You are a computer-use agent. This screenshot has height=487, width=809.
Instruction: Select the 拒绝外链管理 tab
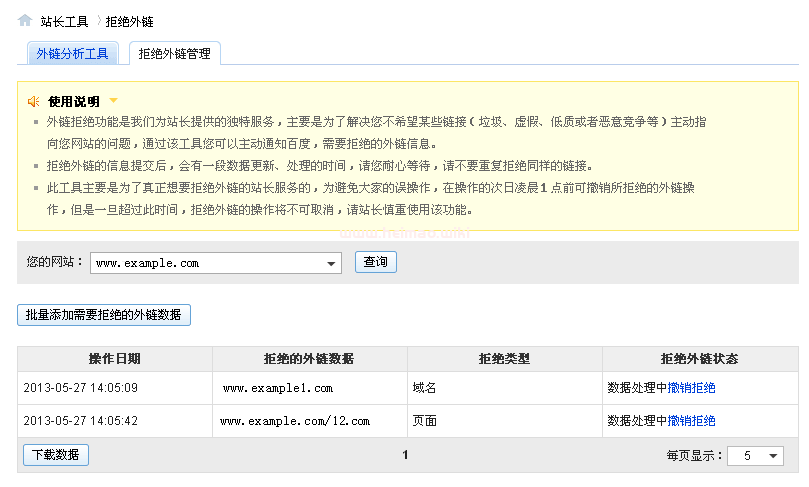[x=174, y=54]
